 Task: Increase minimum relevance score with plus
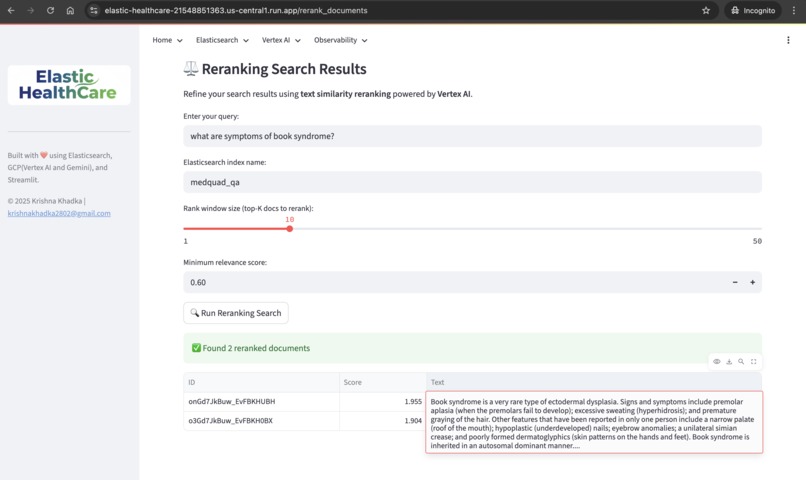pos(753,282)
